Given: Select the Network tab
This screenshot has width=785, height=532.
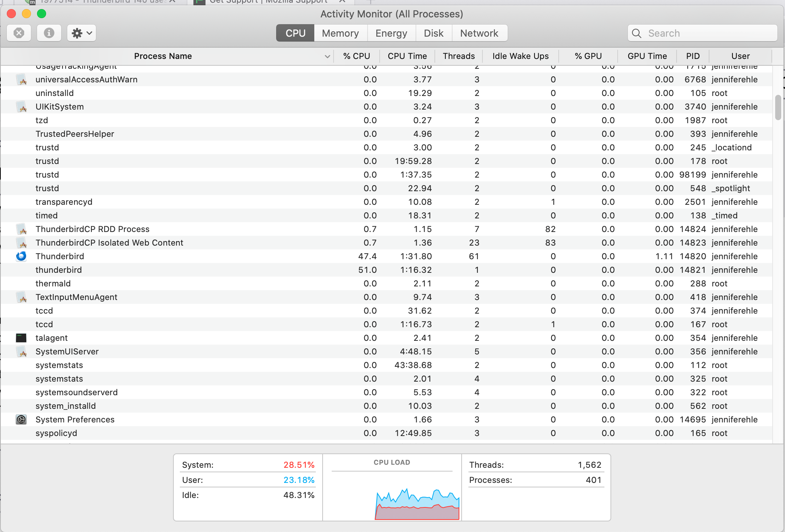Looking at the screenshot, I should tap(479, 33).
